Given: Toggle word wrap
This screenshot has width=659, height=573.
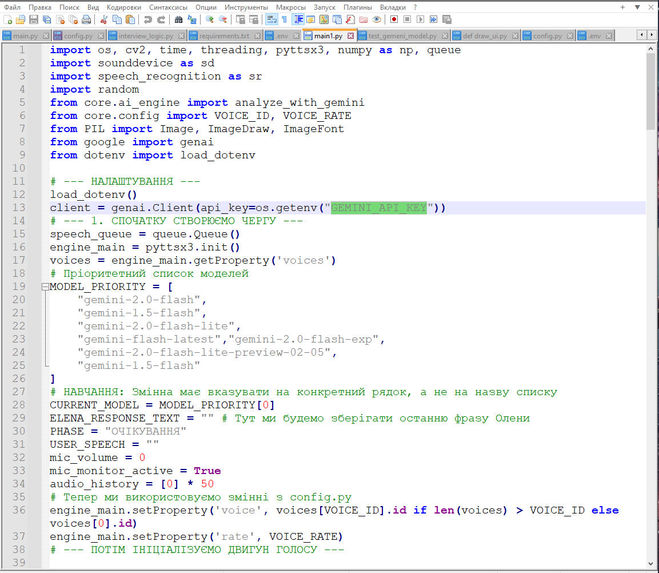Looking at the screenshot, I should (271, 20).
